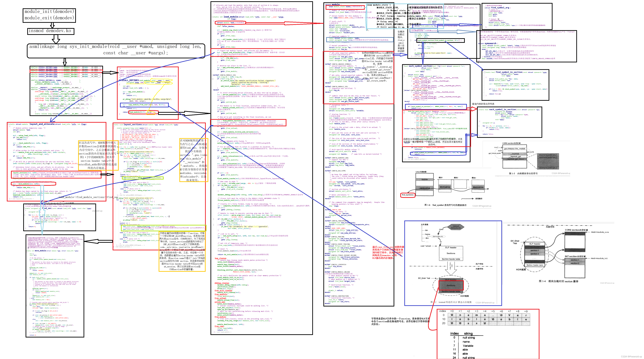Click the circled move_module(mod, info) call
644x359 pixels.
pos(34,184)
